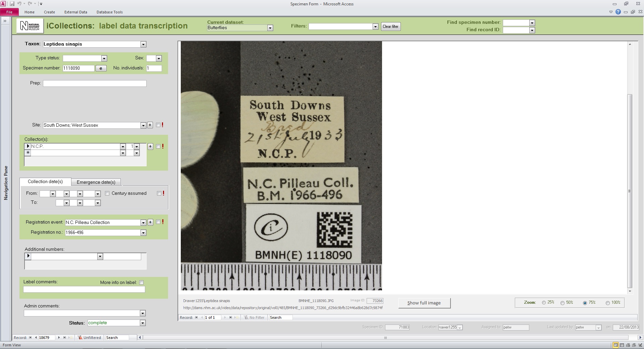Minimize the ribbon using the chevron icon

tap(611, 12)
